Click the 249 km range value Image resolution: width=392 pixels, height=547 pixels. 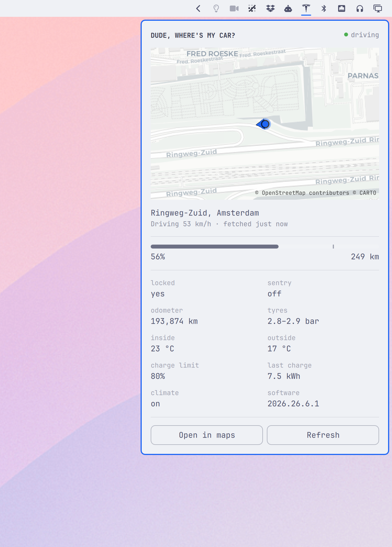point(365,257)
